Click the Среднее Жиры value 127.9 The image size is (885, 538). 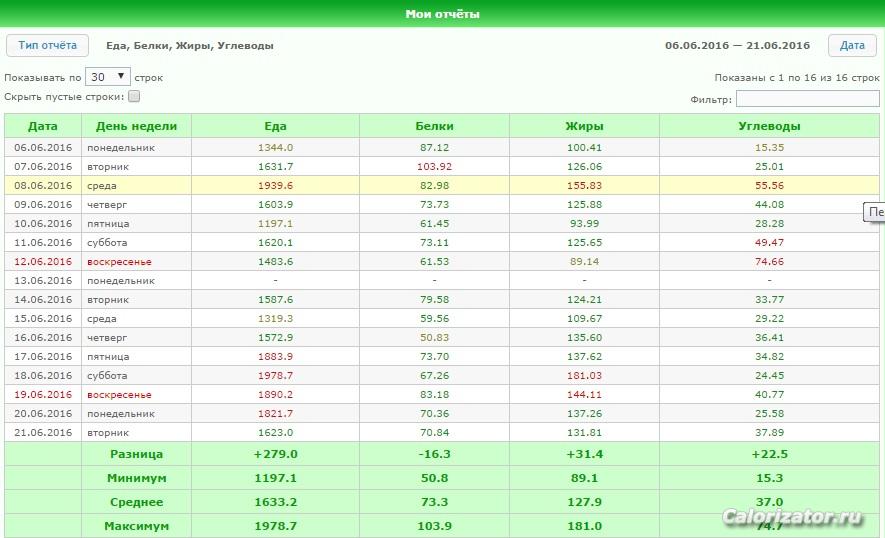584,502
